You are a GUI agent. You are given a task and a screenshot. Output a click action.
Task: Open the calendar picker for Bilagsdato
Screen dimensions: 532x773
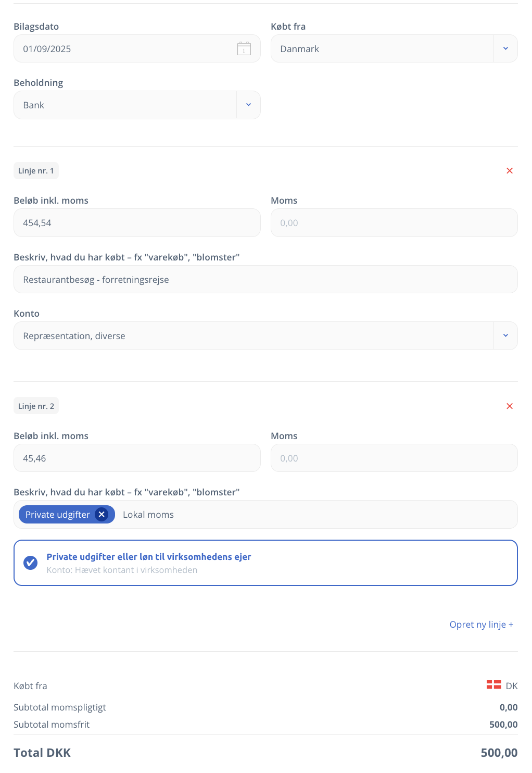coord(244,48)
